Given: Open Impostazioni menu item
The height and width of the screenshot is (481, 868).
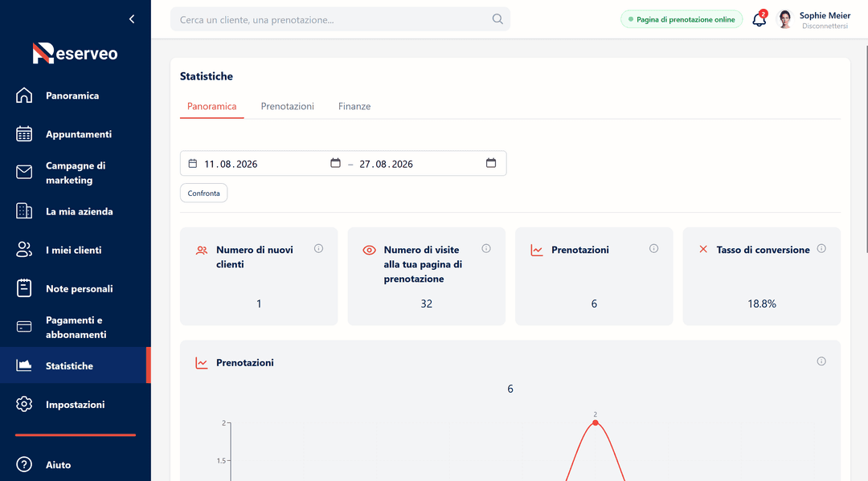Looking at the screenshot, I should [x=76, y=404].
